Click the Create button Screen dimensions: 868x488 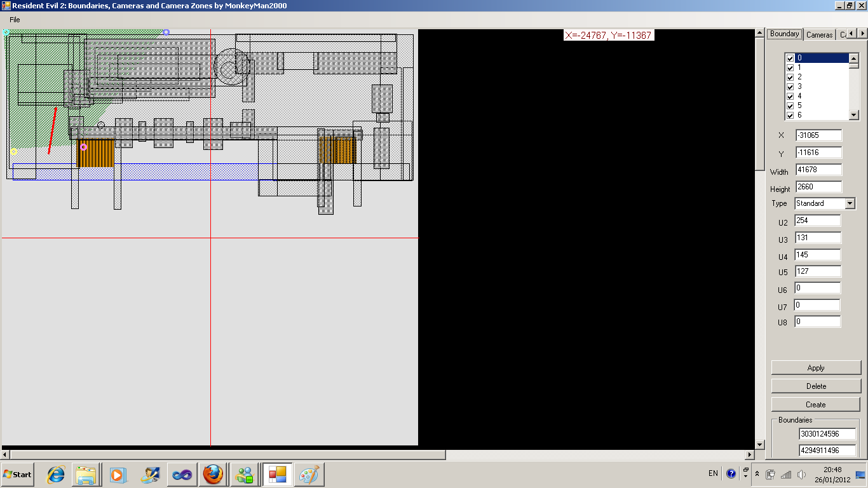(x=816, y=404)
